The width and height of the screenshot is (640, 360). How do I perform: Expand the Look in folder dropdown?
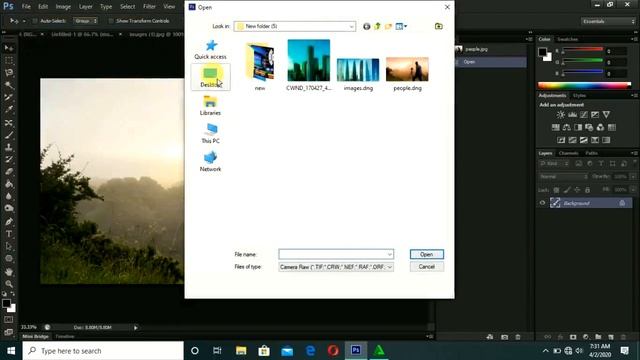(x=351, y=27)
